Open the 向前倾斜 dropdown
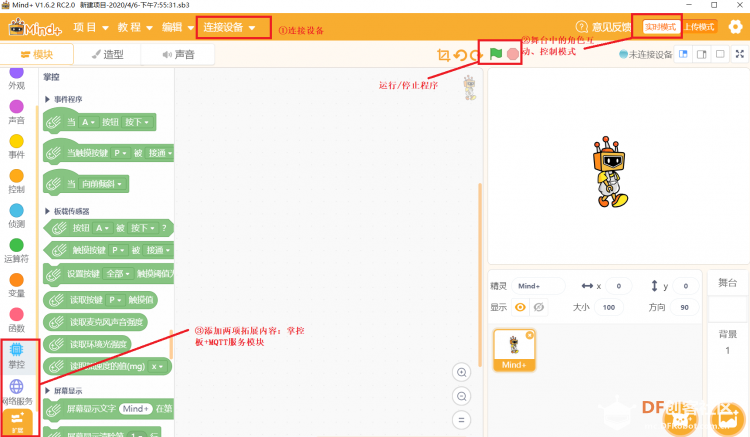 tap(101, 184)
